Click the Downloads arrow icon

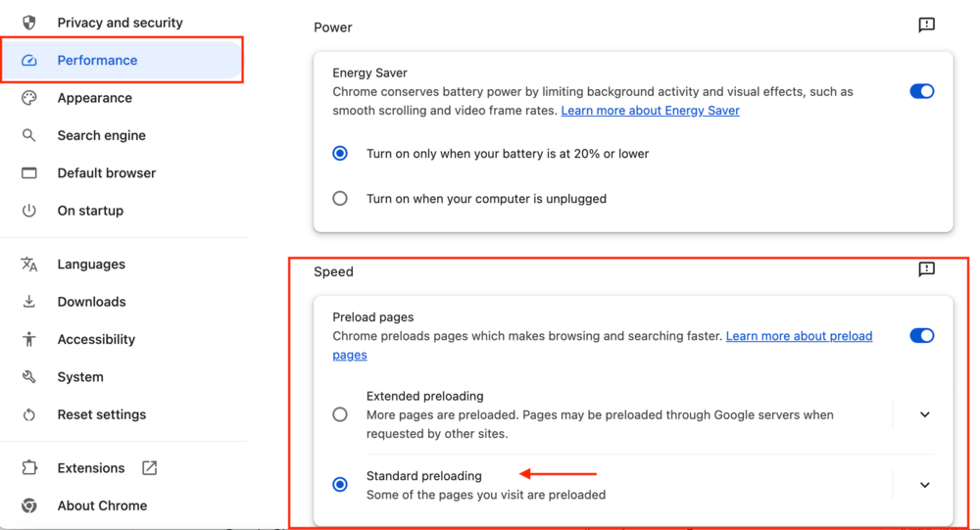pyautogui.click(x=28, y=302)
